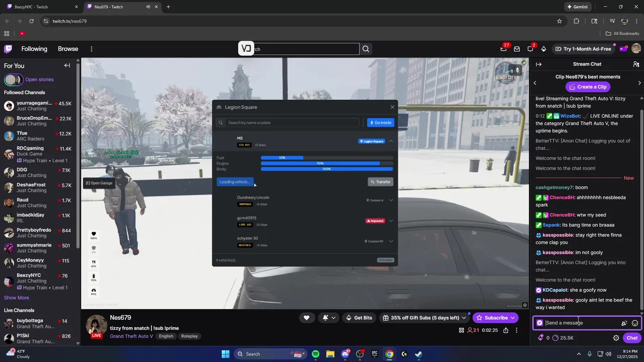Viewport: 644px width, 362px height.
Task: Expand the 35% off Gift Subs dropdown
Action: click(x=464, y=318)
